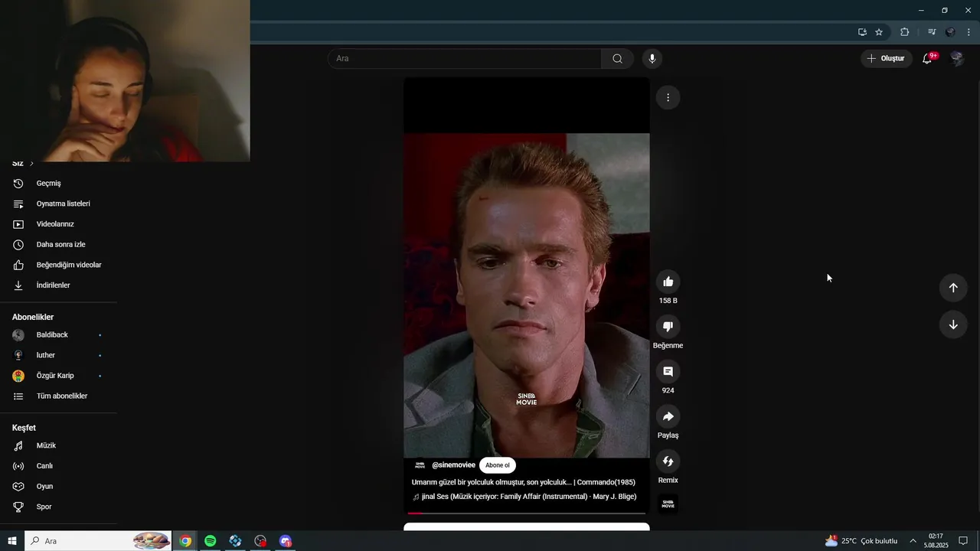This screenshot has width=980, height=551.
Task: Open the comments showing 924
Action: [668, 372]
